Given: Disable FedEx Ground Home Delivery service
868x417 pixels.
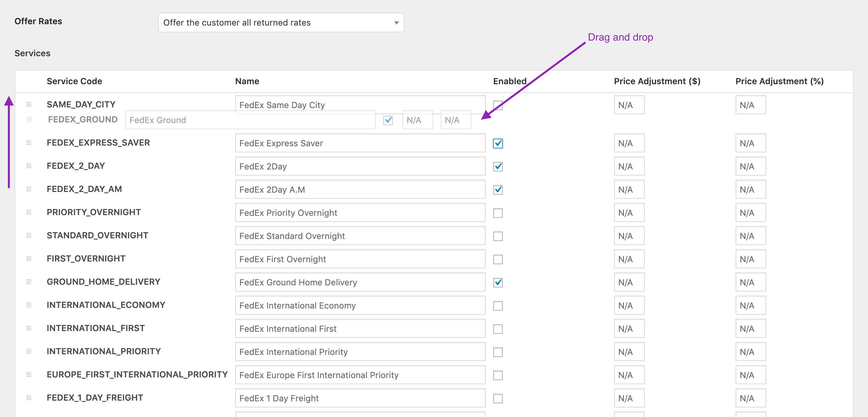Looking at the screenshot, I should pyautogui.click(x=498, y=283).
